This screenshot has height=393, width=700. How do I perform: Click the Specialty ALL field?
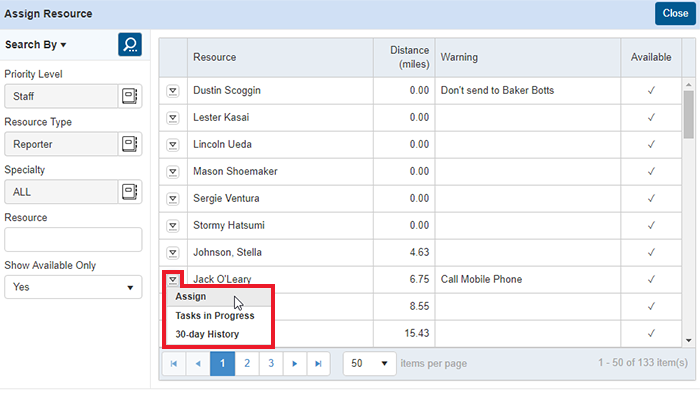pyautogui.click(x=61, y=192)
